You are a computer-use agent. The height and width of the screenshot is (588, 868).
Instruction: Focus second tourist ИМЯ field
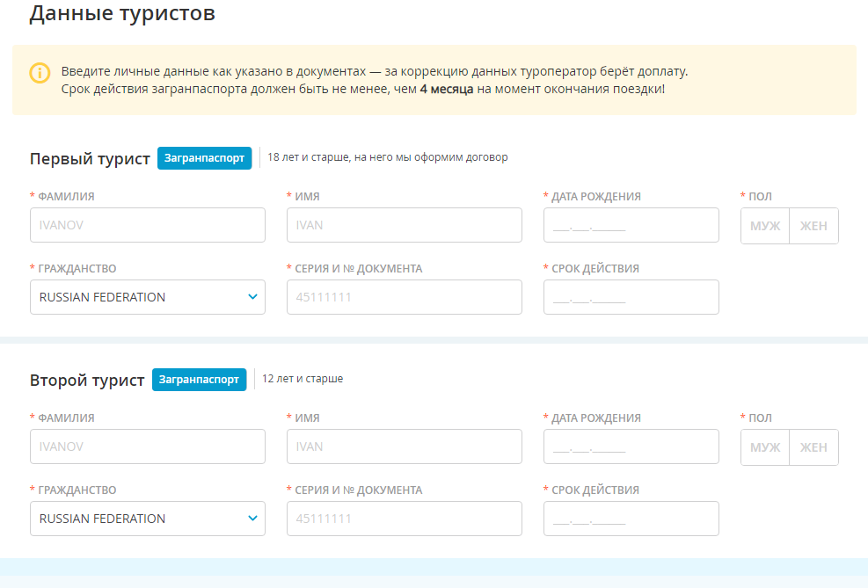point(405,446)
